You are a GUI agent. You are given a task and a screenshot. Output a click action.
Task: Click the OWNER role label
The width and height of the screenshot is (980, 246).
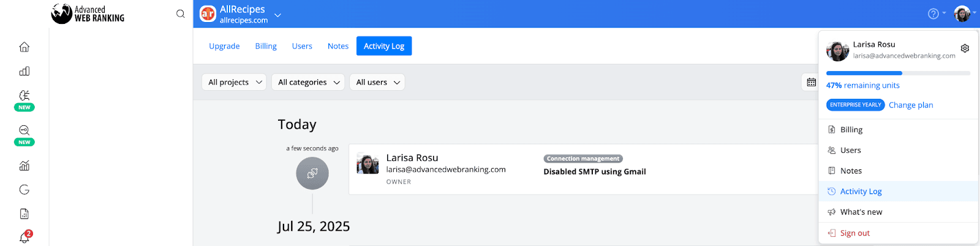pyautogui.click(x=399, y=182)
